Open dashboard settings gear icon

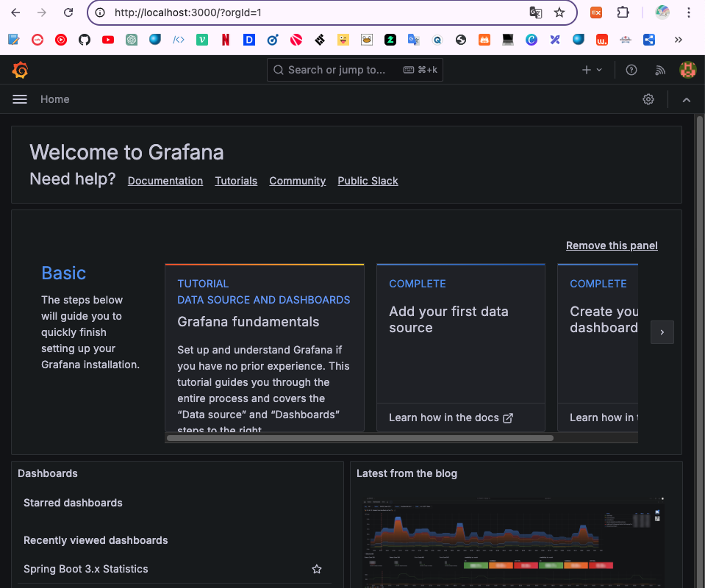pos(648,99)
